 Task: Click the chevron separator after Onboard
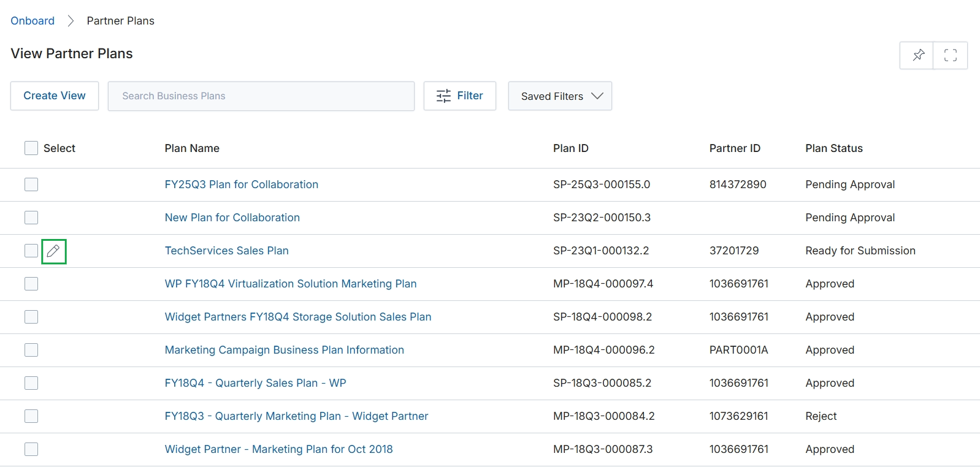click(71, 21)
